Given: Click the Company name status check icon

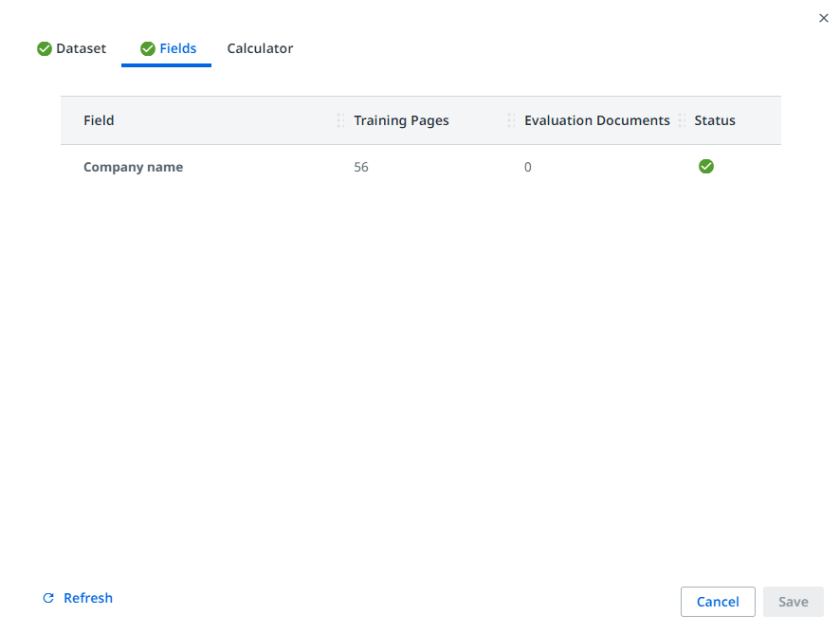Looking at the screenshot, I should coord(706,167).
